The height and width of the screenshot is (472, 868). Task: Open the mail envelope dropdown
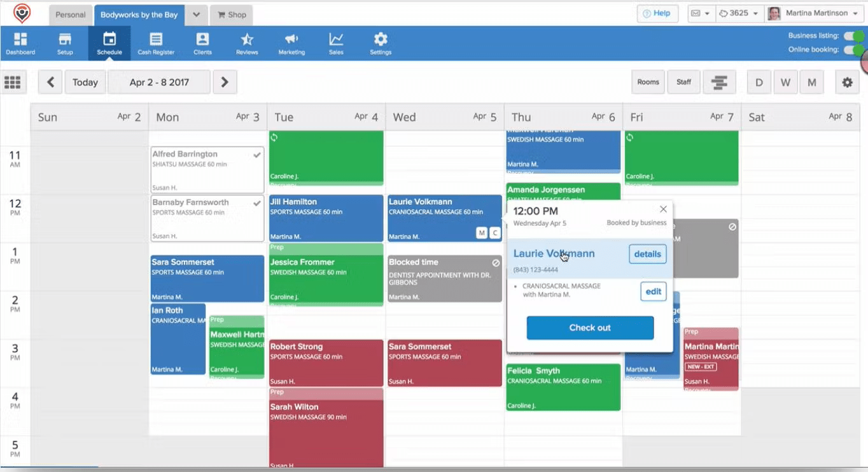pyautogui.click(x=701, y=13)
